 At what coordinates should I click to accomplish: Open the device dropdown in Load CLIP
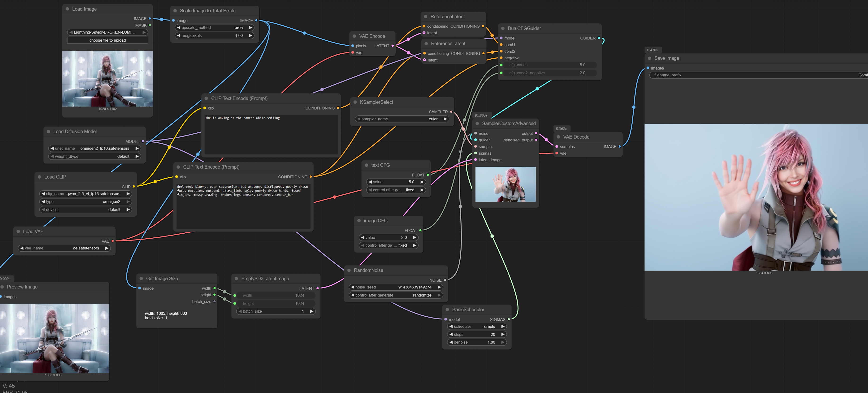point(86,210)
